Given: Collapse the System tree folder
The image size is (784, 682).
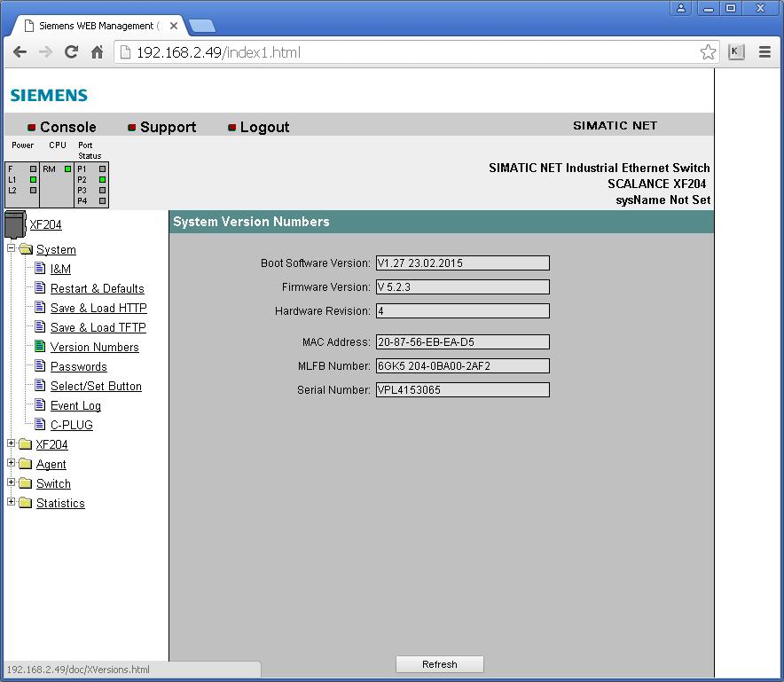Looking at the screenshot, I should point(12,249).
